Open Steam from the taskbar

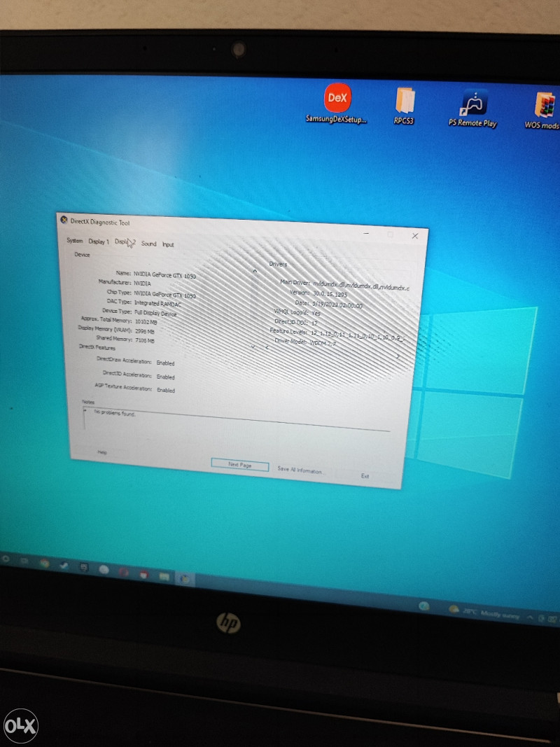click(x=64, y=566)
